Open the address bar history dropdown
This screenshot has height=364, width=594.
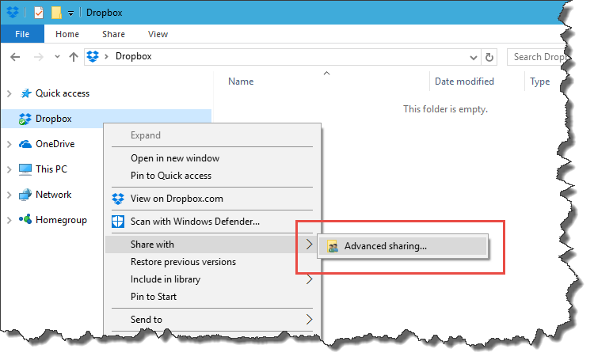pos(474,57)
